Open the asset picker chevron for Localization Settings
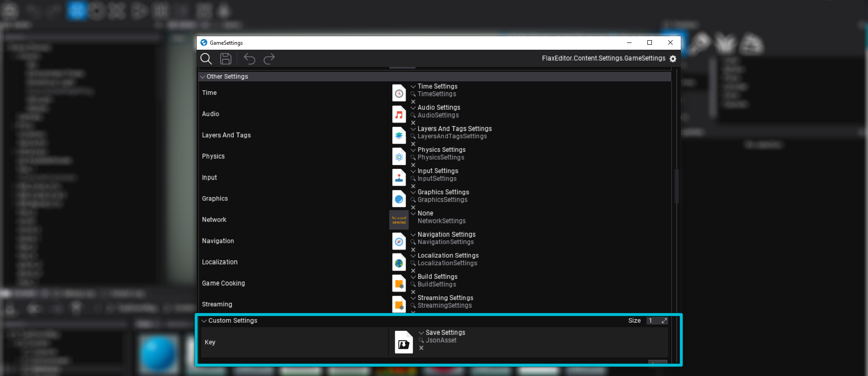 point(413,255)
